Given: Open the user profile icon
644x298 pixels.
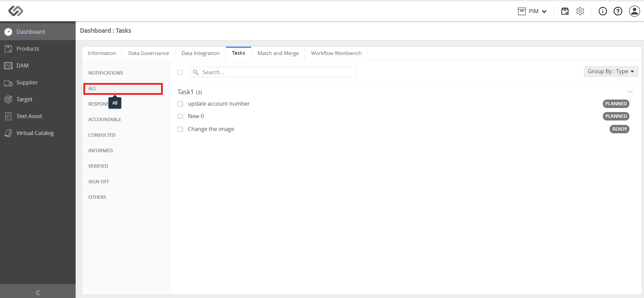Looking at the screenshot, I should pos(635,11).
